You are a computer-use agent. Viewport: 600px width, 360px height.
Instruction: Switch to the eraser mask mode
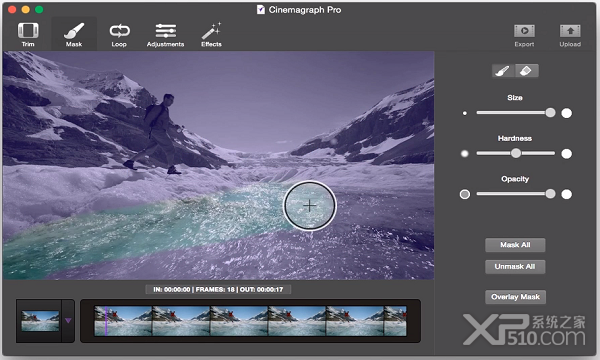[x=527, y=71]
